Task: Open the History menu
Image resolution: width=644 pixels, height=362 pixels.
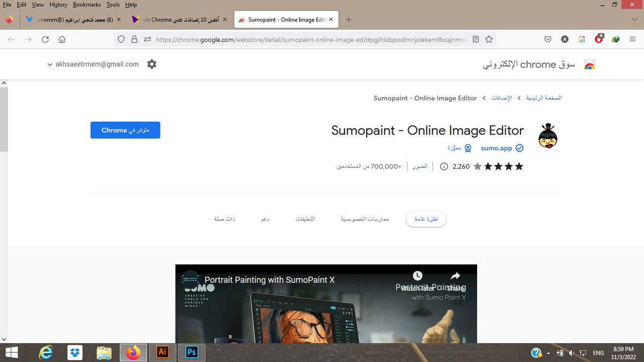Action: pyautogui.click(x=58, y=4)
